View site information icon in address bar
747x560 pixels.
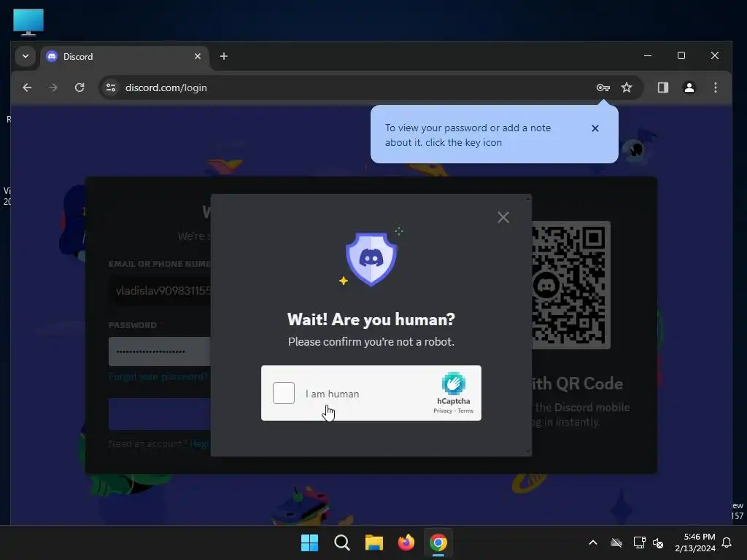(111, 87)
